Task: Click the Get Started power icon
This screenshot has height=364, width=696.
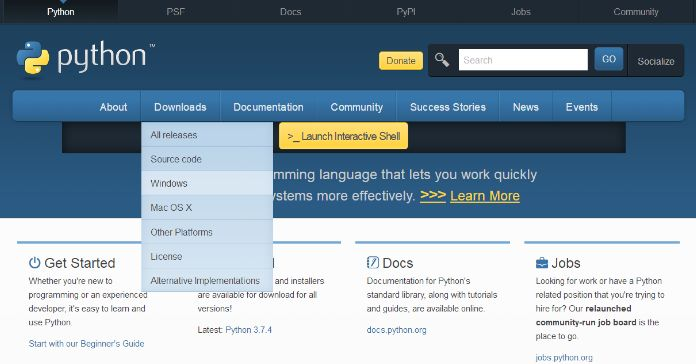Action: [x=35, y=263]
